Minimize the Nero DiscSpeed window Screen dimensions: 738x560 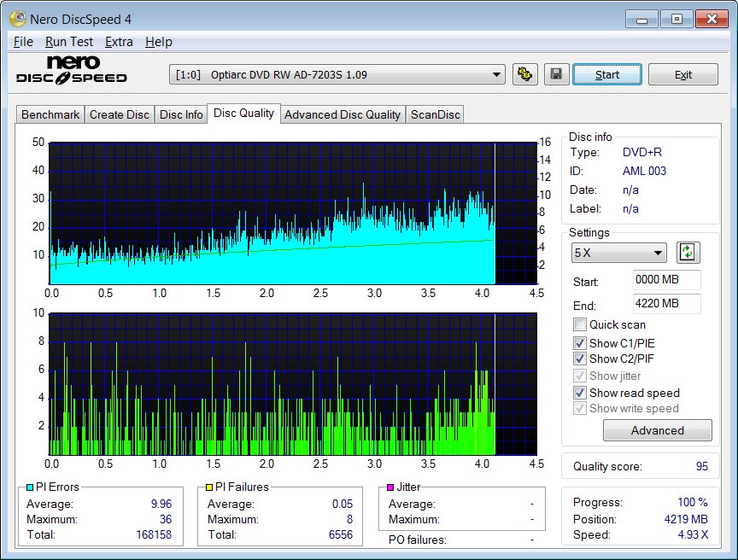(x=641, y=20)
